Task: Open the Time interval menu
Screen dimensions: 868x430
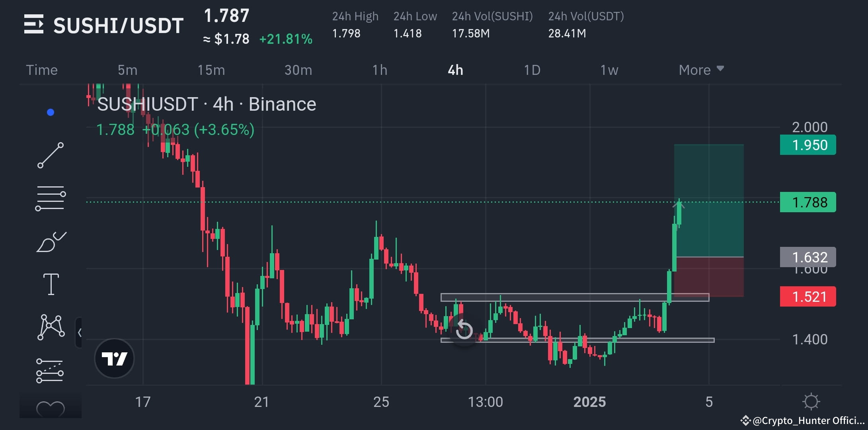Action: coord(41,70)
